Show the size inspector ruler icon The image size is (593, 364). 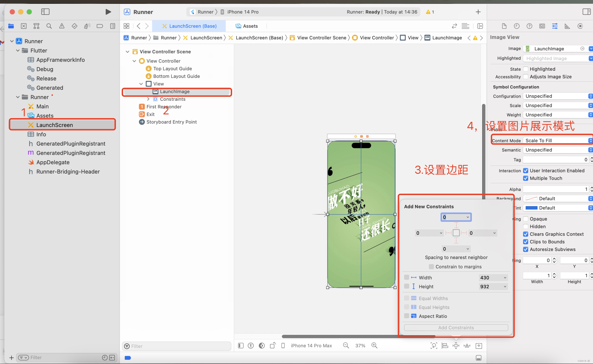tap(567, 26)
